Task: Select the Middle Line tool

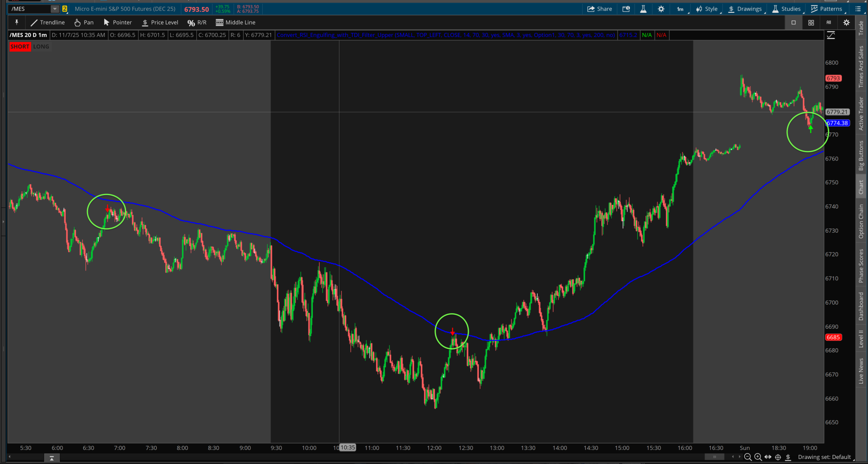Action: (235, 22)
